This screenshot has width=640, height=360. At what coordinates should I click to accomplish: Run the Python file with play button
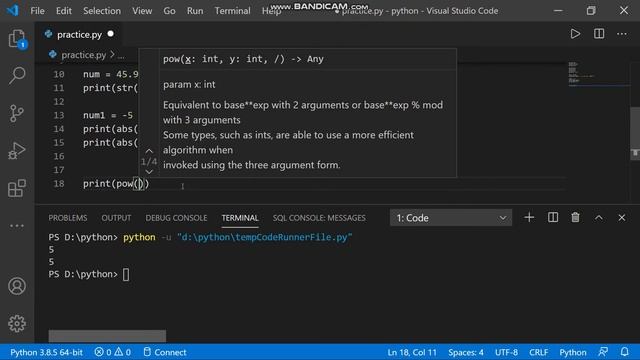click(x=575, y=34)
